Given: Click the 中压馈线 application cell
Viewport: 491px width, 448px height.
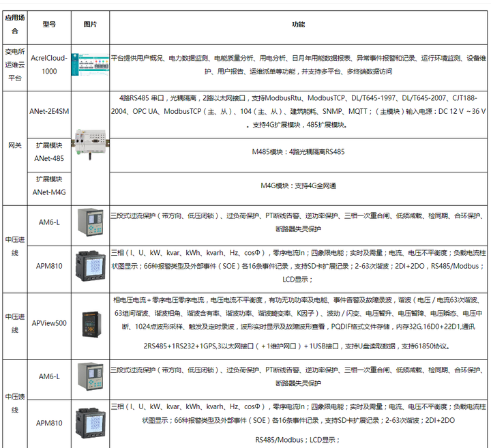Looking at the screenshot, I should pyautogui.click(x=15, y=403).
